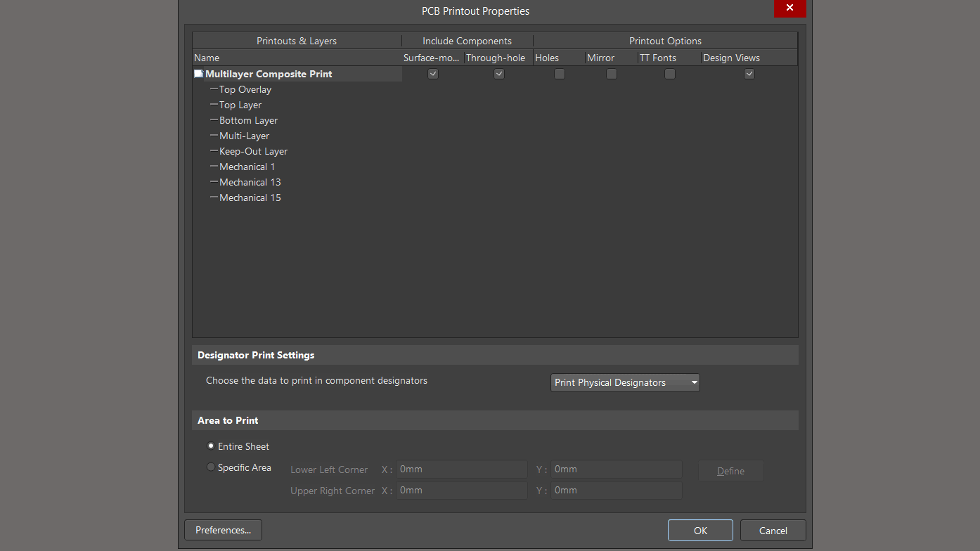980x551 pixels.
Task: Select the Keep-Out Layer entry
Action: [x=253, y=151]
